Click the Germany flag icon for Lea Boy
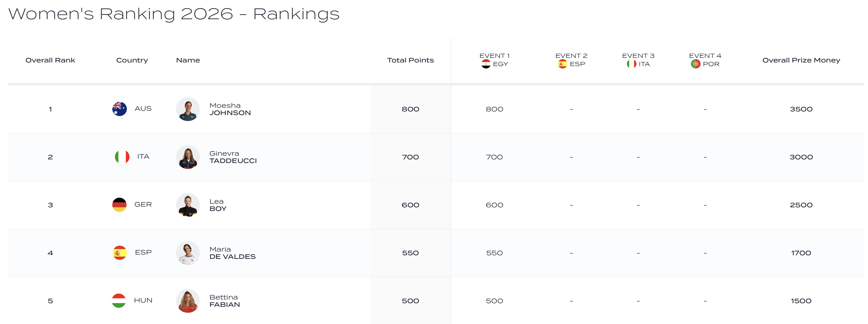Image resolution: width=868 pixels, height=324 pixels. point(119,205)
